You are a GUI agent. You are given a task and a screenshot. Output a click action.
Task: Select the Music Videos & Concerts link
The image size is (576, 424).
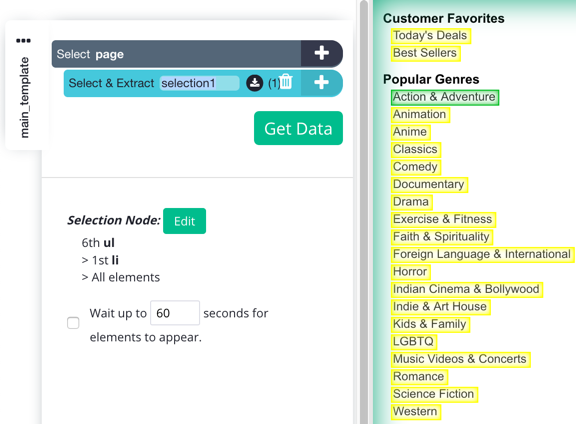tap(460, 359)
